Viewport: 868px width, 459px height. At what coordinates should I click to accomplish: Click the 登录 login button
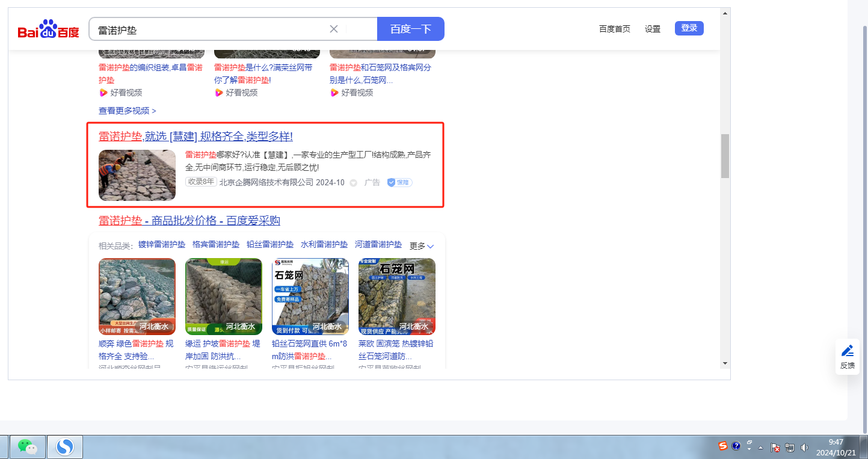point(689,28)
